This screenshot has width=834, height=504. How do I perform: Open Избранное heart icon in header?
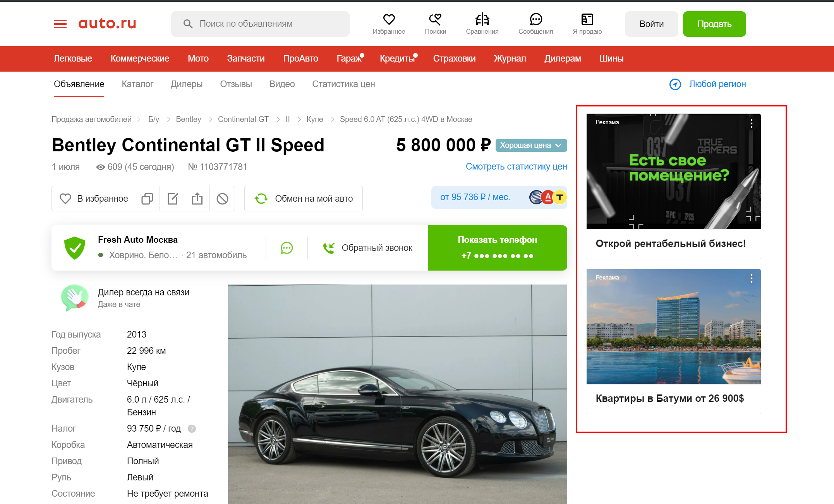click(389, 20)
